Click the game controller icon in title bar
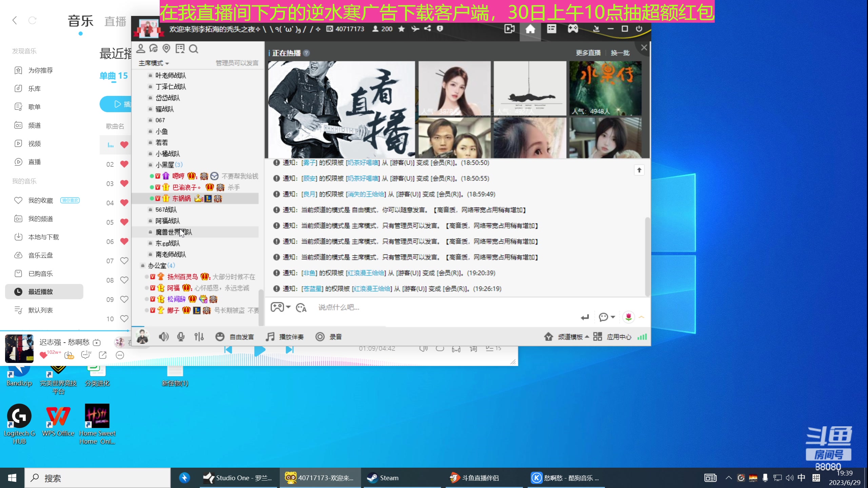 pos(573,29)
